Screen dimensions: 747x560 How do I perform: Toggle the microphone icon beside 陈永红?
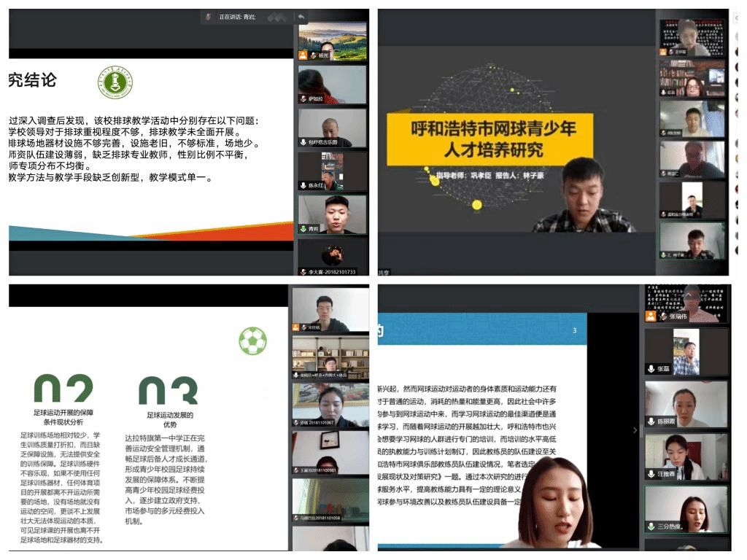303,185
